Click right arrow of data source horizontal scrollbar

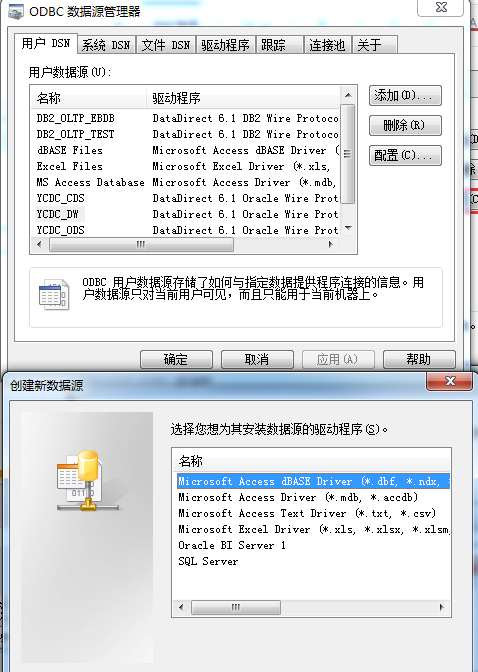[x=331, y=245]
